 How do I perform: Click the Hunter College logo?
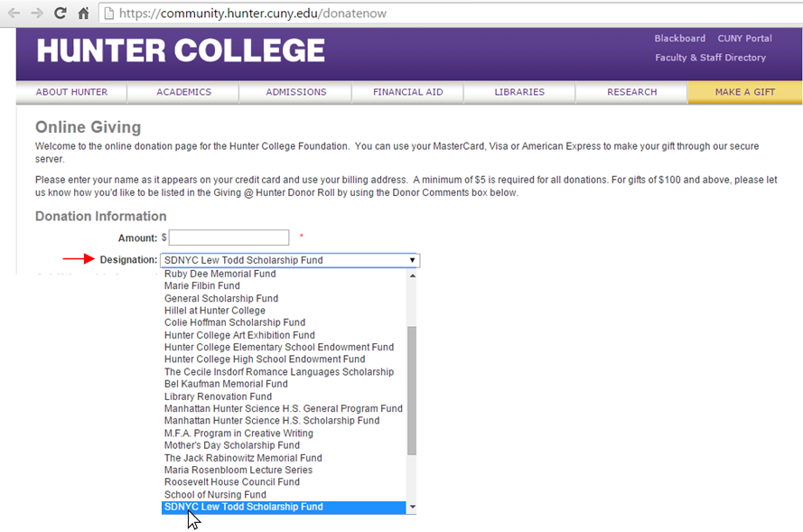[x=181, y=51]
